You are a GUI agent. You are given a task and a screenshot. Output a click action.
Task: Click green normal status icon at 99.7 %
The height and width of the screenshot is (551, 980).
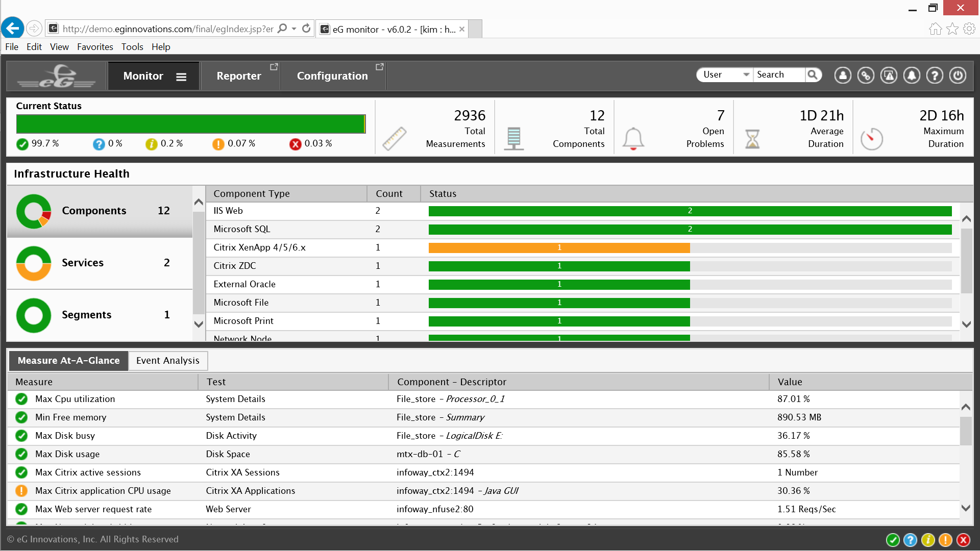pos(22,144)
